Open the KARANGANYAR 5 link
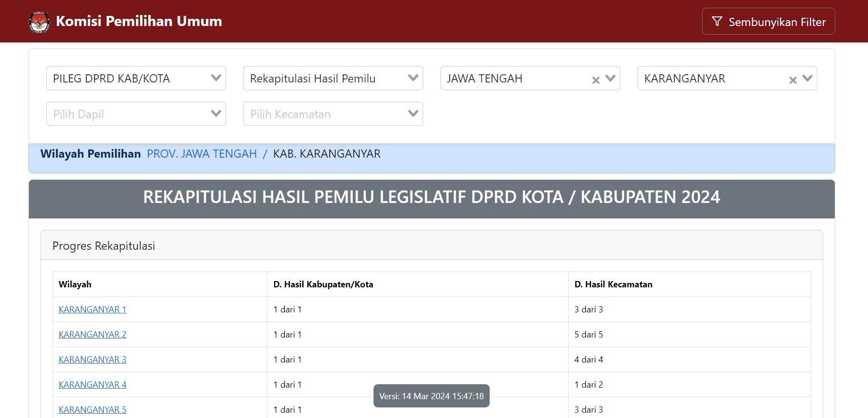Image resolution: width=868 pixels, height=418 pixels. click(93, 410)
